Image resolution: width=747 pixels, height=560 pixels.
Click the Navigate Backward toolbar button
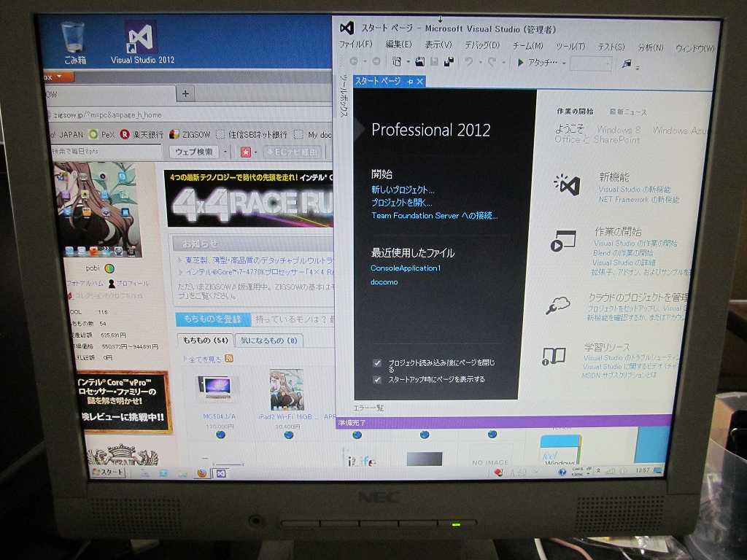pos(354,61)
